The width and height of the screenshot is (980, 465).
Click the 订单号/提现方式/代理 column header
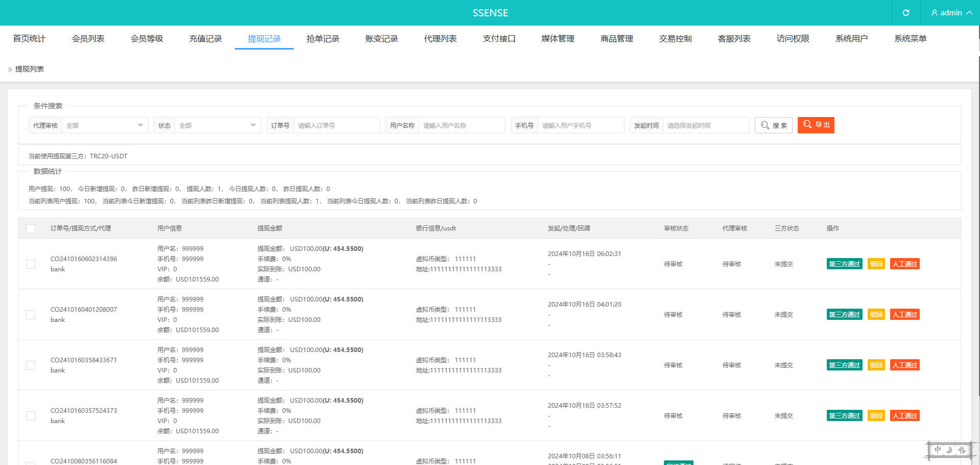click(81, 228)
